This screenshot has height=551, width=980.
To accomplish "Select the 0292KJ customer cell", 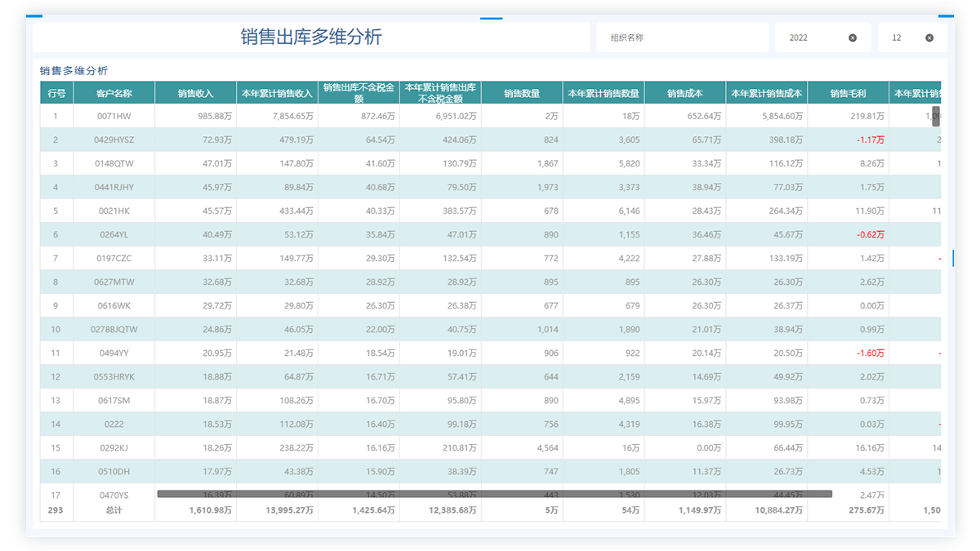I will point(114,448).
